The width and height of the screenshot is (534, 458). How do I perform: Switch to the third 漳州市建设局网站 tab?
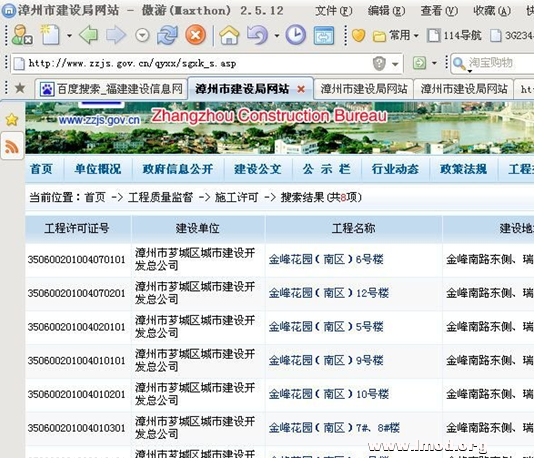[464, 89]
